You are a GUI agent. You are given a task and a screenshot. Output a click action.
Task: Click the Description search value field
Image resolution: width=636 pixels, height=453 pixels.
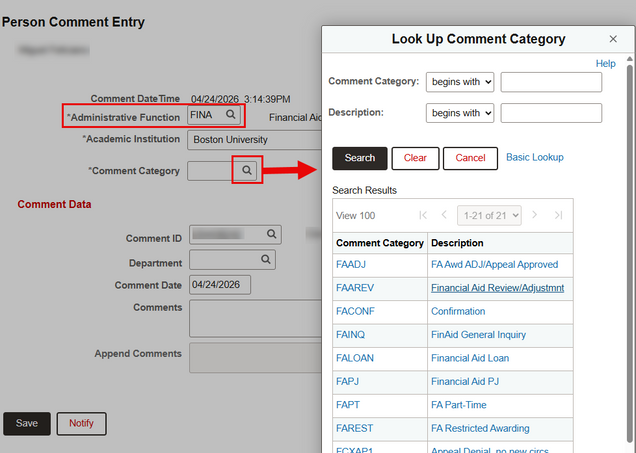pyautogui.click(x=551, y=113)
